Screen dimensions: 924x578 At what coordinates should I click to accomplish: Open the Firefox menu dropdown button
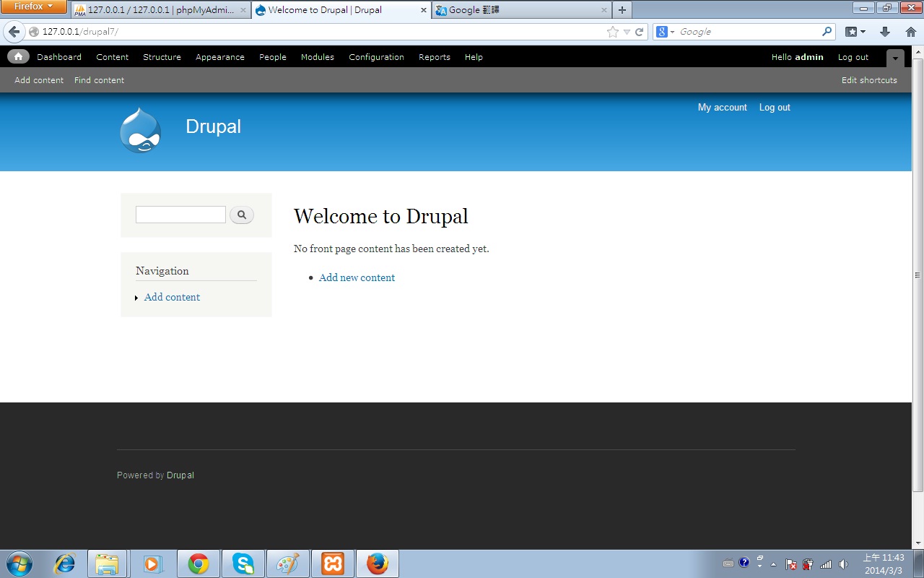coord(33,7)
